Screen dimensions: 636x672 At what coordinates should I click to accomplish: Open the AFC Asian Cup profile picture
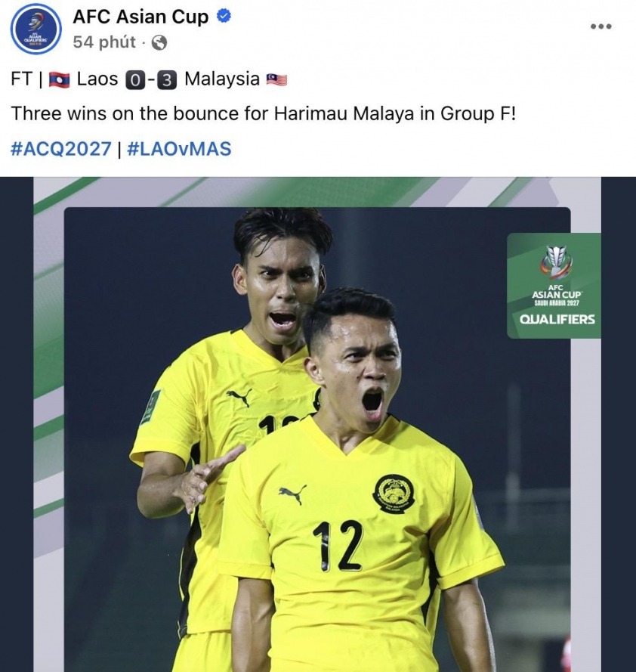point(36,29)
